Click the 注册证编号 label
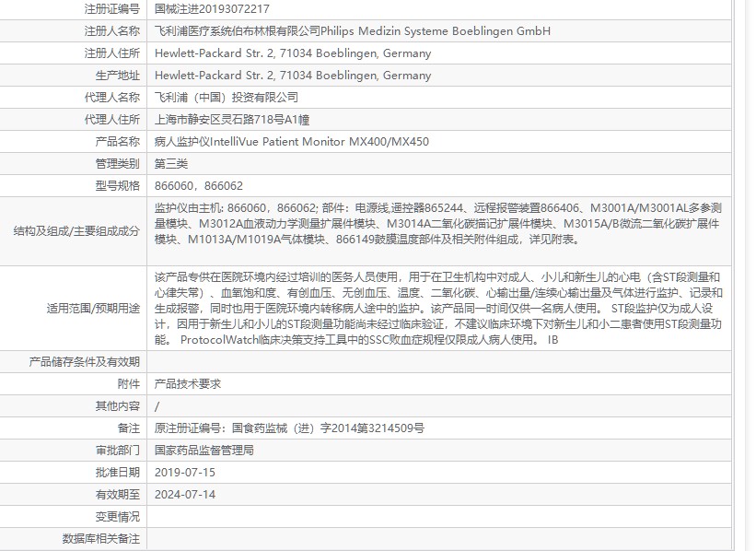This screenshot has width=756, height=551. click(111, 8)
